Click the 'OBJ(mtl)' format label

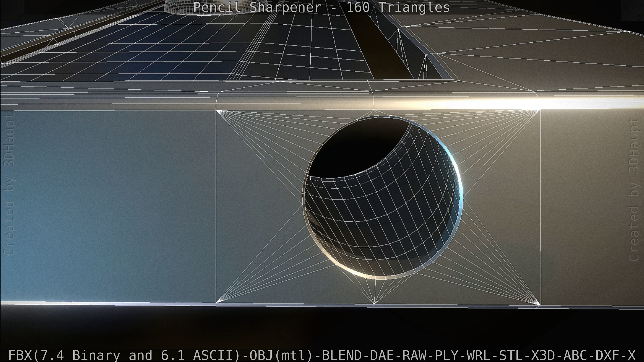pos(281,355)
